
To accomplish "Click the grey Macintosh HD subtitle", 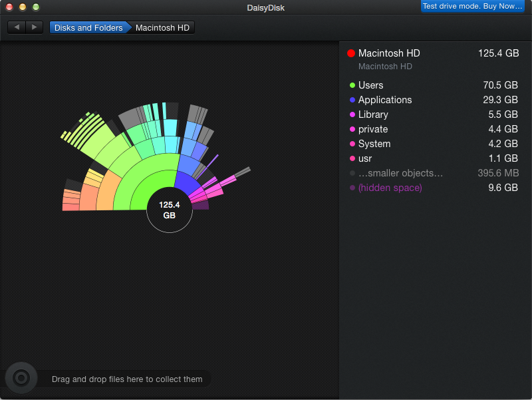I will [x=385, y=67].
